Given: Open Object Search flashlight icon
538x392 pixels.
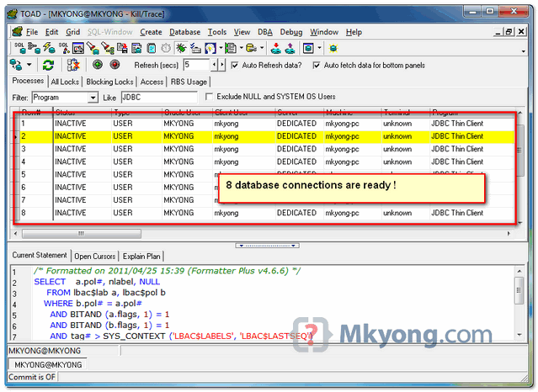Looking at the screenshot, I should [93, 48].
